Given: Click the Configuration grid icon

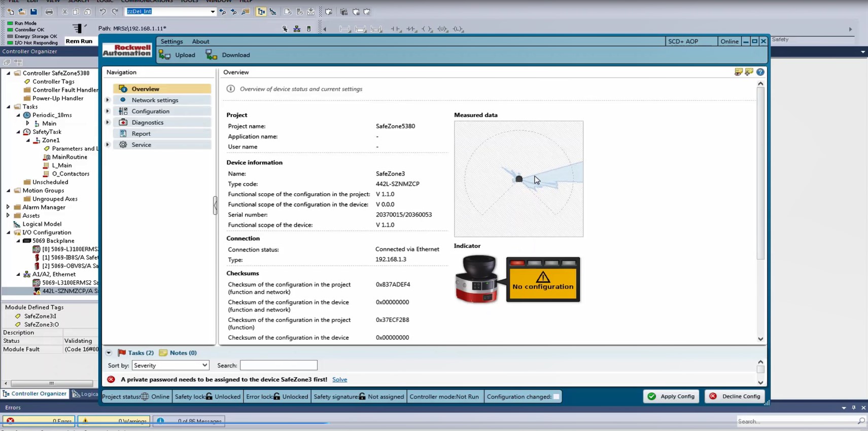Looking at the screenshot, I should [x=123, y=111].
